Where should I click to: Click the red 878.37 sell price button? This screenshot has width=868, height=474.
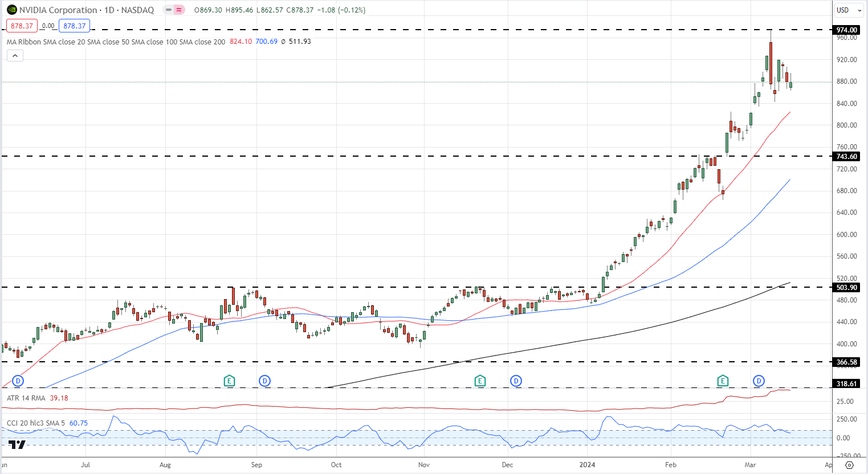coord(22,26)
